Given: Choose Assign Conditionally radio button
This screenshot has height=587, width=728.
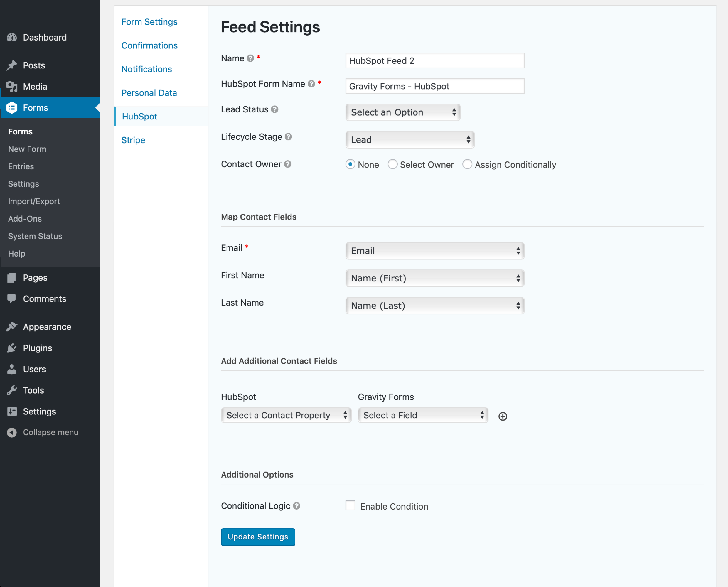Looking at the screenshot, I should click(x=467, y=164).
